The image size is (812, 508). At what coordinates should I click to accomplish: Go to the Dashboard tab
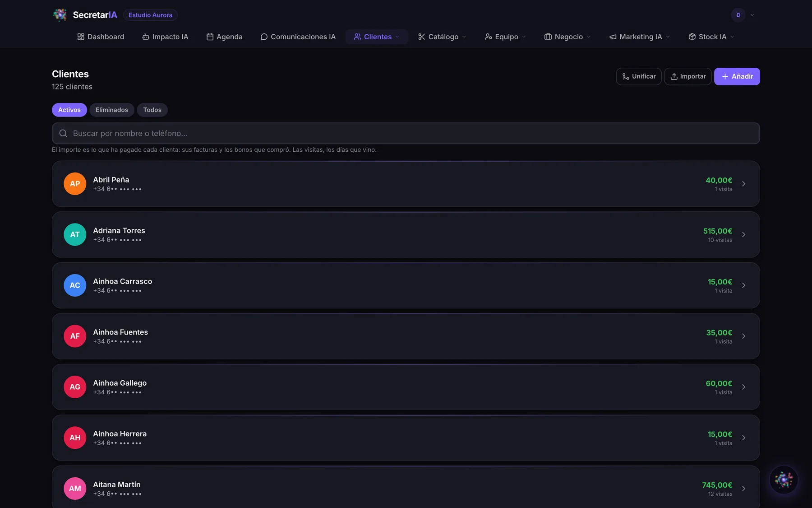pos(101,37)
